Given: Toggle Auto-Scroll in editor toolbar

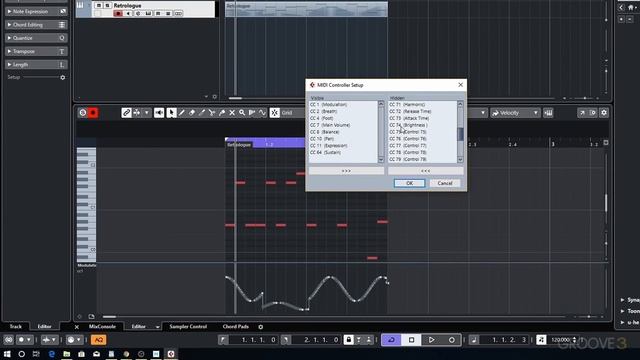Looking at the screenshot, I should 137,113.
